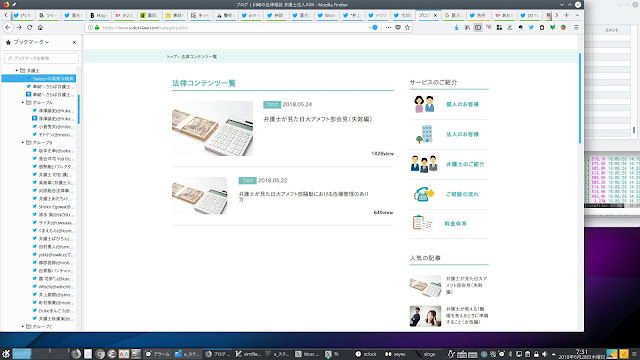Open the 料金体系 service link
640x360 pixels.
click(456, 224)
